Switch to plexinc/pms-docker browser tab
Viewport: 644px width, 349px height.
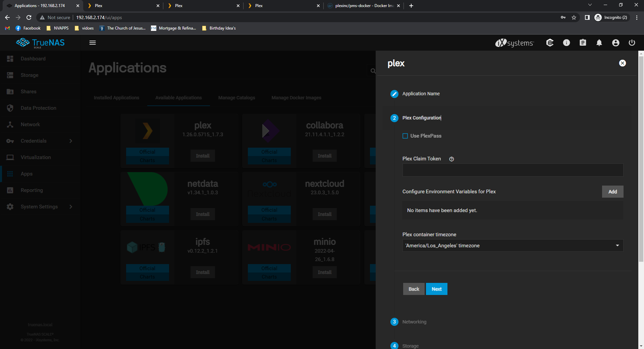click(363, 6)
